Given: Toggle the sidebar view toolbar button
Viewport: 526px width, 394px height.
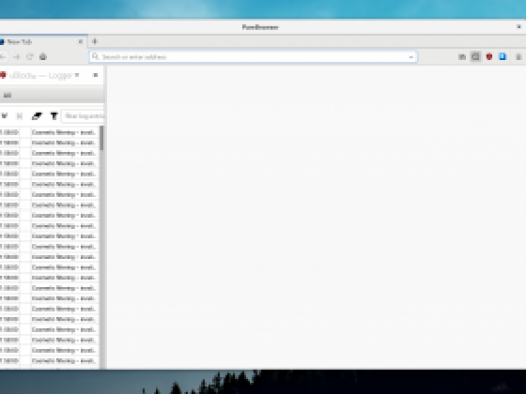Looking at the screenshot, I should click(475, 57).
